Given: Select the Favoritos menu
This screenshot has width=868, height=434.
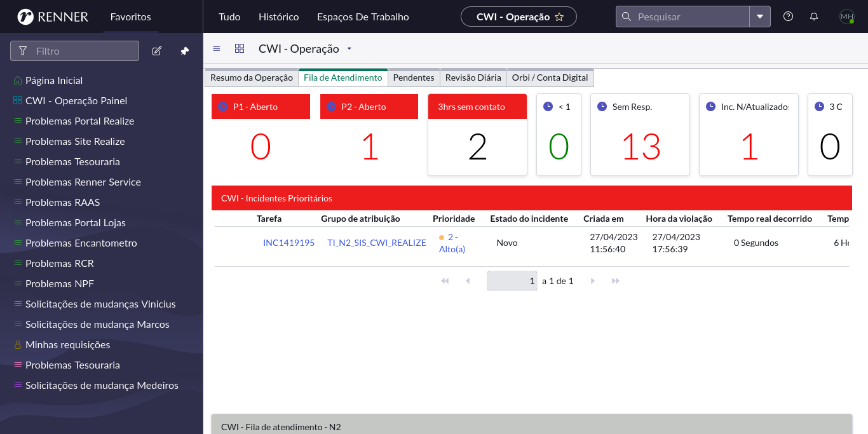Looking at the screenshot, I should (131, 17).
